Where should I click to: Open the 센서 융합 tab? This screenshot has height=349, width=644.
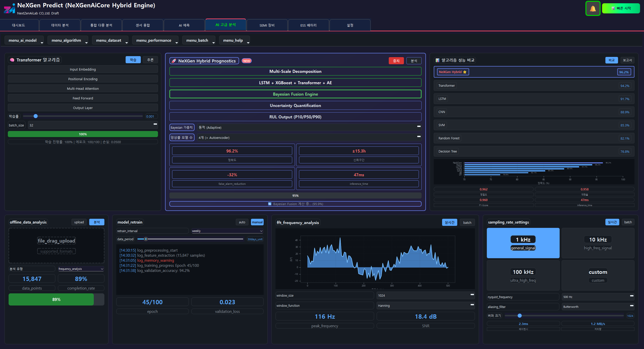coord(143,25)
